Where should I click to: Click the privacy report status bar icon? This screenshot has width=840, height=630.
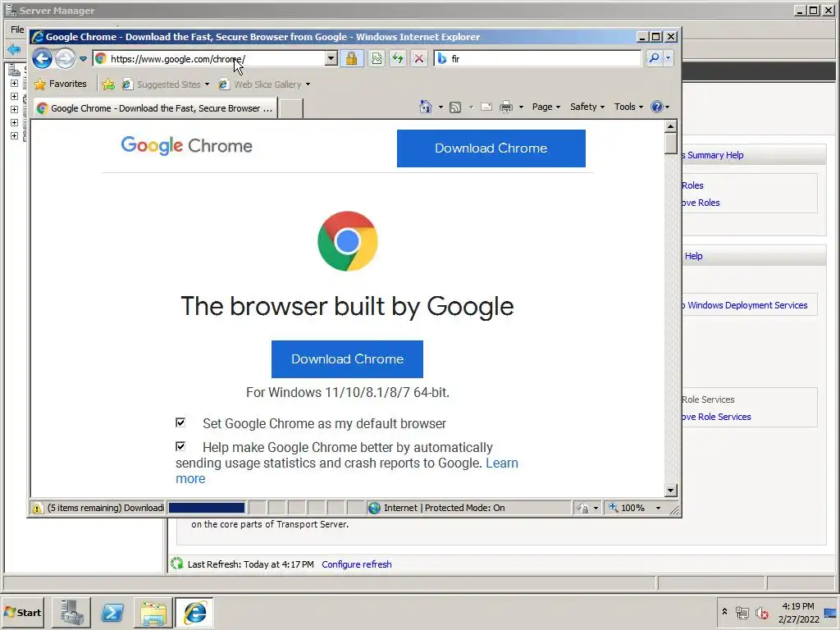(583, 508)
